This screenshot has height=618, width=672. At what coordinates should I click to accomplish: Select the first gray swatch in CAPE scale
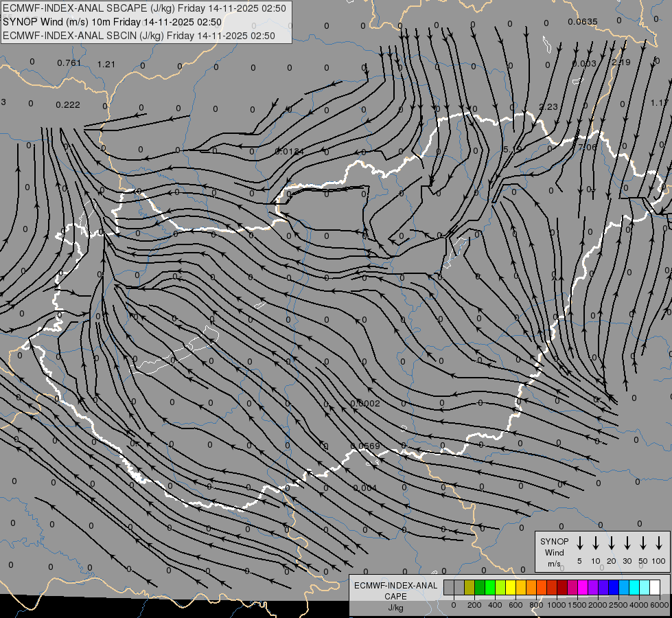coord(449,587)
